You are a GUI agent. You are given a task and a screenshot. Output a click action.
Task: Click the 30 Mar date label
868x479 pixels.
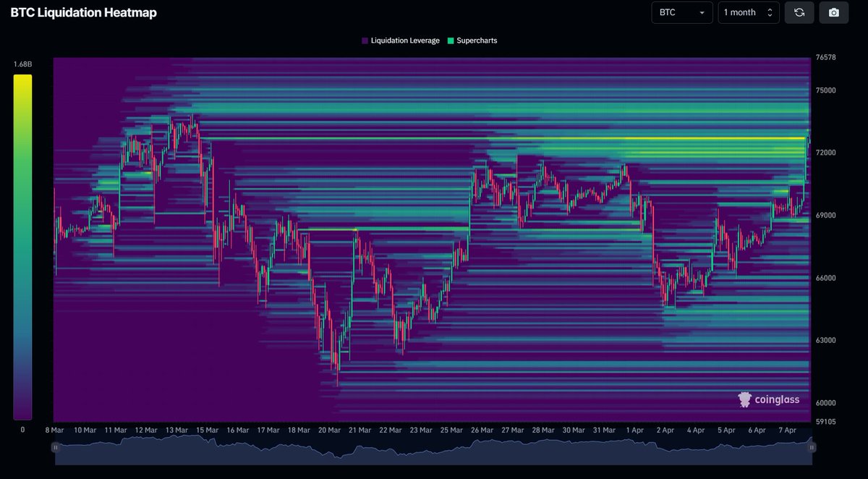[574, 430]
